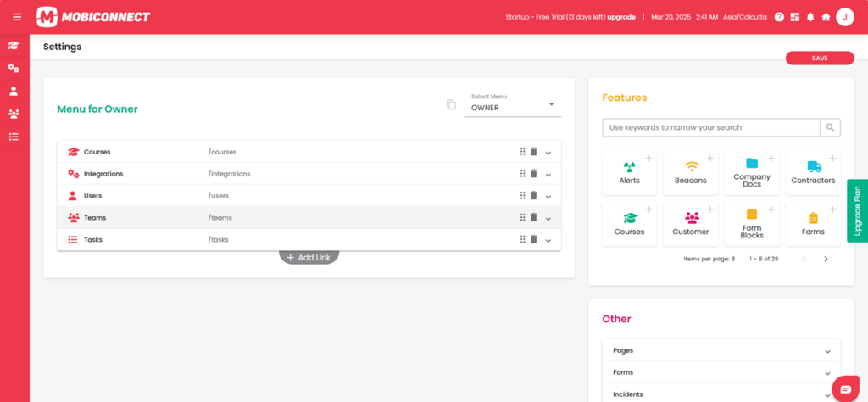Screen dimensions: 868x402
Task: Delete the Tasks menu row
Action: pyautogui.click(x=534, y=240)
